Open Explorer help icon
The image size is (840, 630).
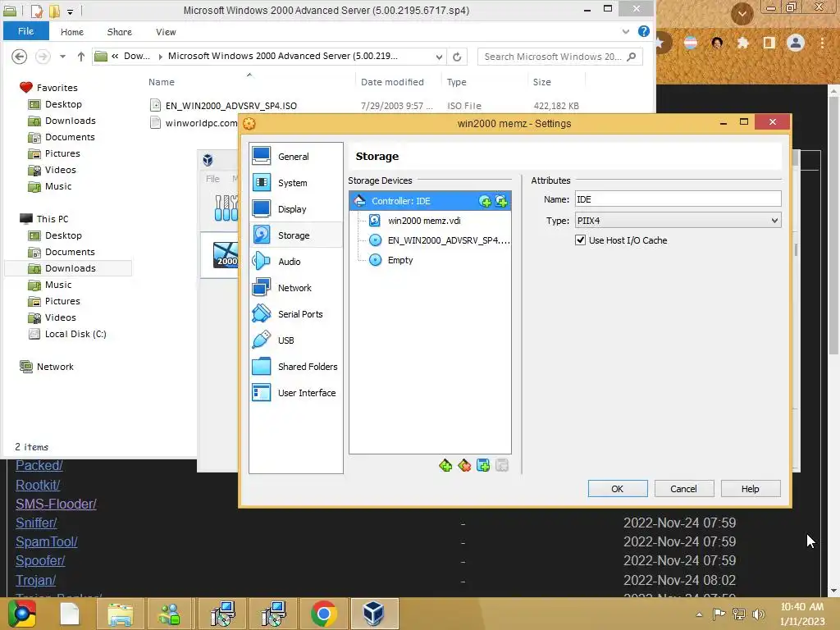click(x=643, y=31)
